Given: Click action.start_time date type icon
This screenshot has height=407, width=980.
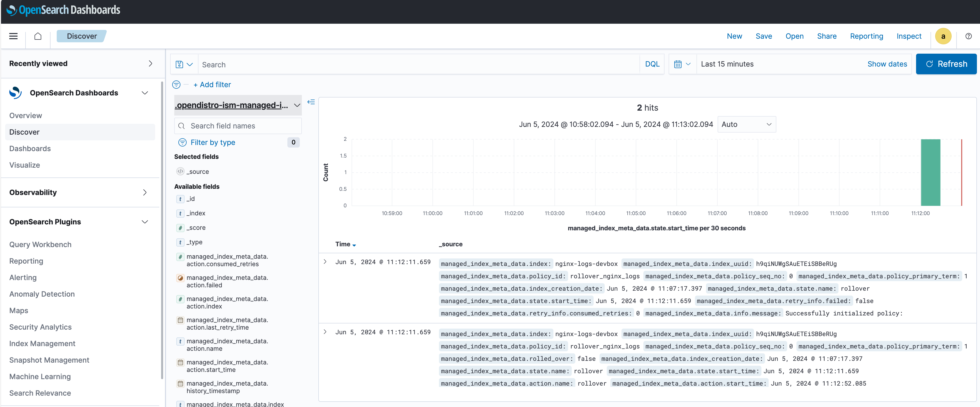Looking at the screenshot, I should tap(180, 362).
